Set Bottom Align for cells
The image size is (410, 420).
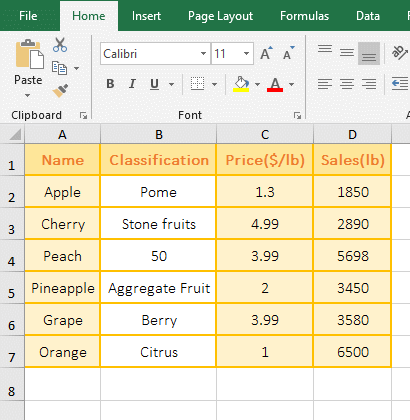click(x=369, y=53)
